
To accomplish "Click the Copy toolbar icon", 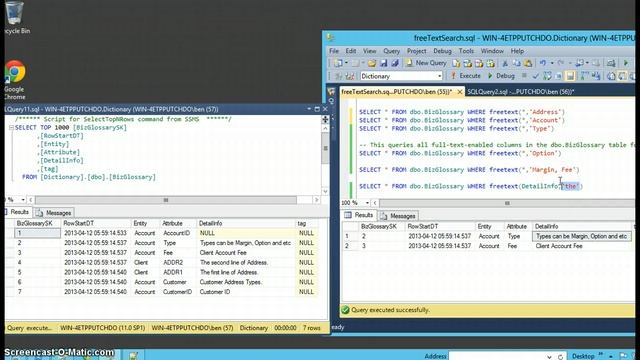I will click(x=516, y=63).
